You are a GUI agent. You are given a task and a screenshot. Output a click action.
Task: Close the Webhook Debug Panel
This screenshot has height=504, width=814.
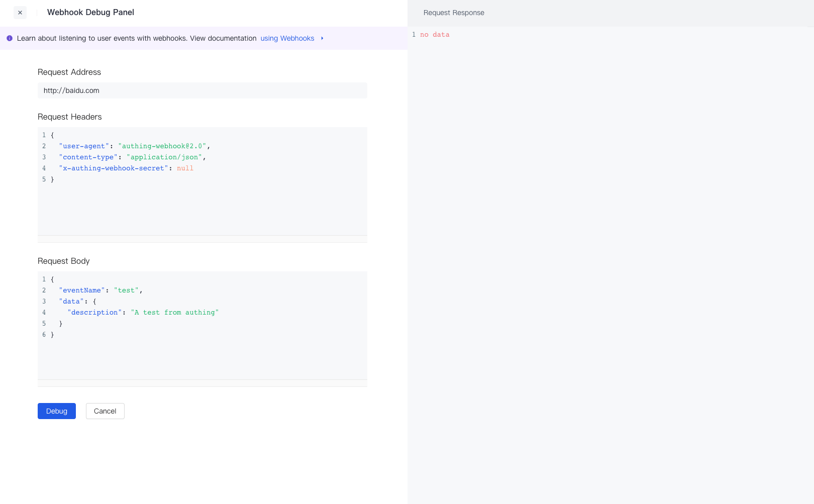click(x=20, y=13)
